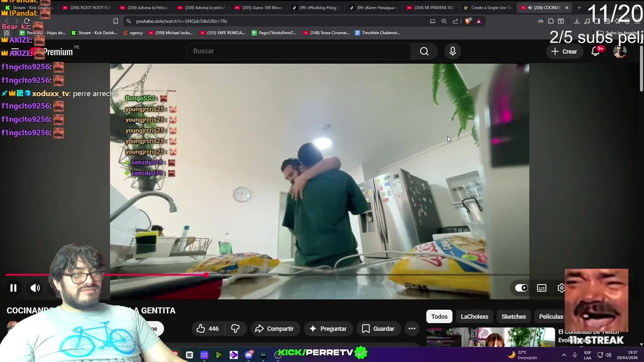Open the 19:37 clock and calendar
The width and height of the screenshot is (644, 362).
point(626,355)
